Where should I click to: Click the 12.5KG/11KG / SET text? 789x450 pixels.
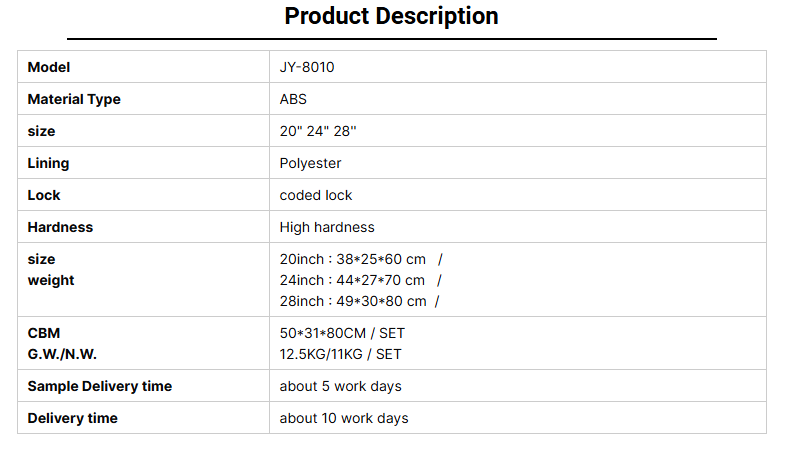pyautogui.click(x=341, y=354)
